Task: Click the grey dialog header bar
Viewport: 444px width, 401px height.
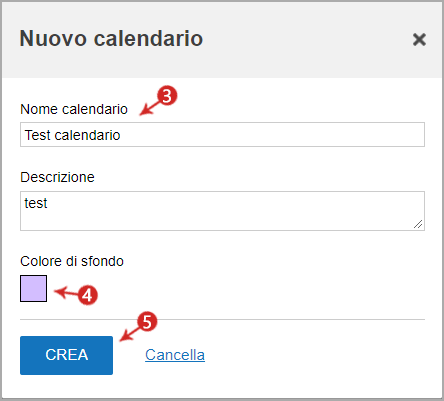Action: (222, 40)
